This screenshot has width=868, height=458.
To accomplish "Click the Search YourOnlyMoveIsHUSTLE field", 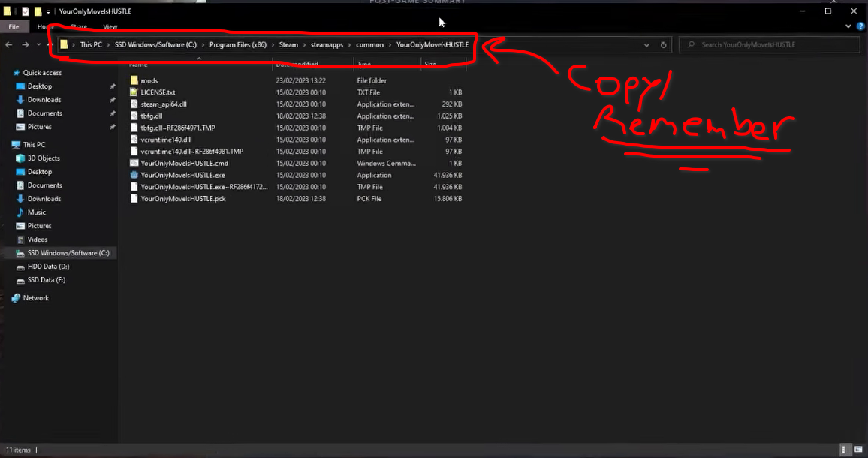I will (770, 44).
